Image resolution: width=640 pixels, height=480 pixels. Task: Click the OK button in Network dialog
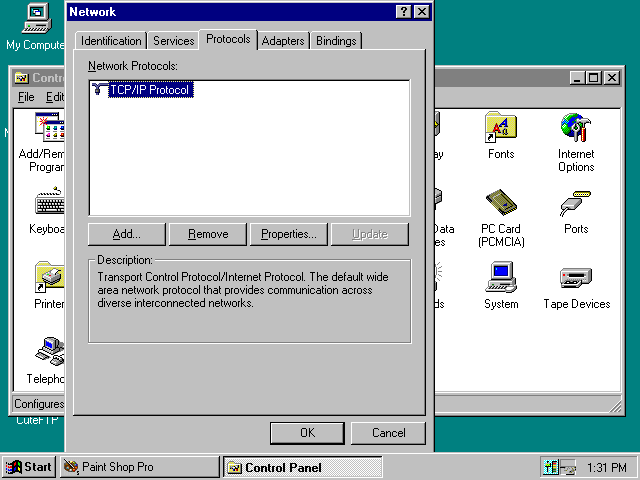(307, 433)
